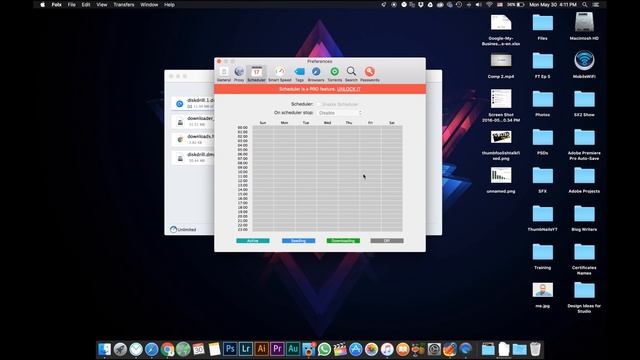The height and width of the screenshot is (360, 640).
Task: Open the Browsers preferences pane
Action: (x=316, y=74)
